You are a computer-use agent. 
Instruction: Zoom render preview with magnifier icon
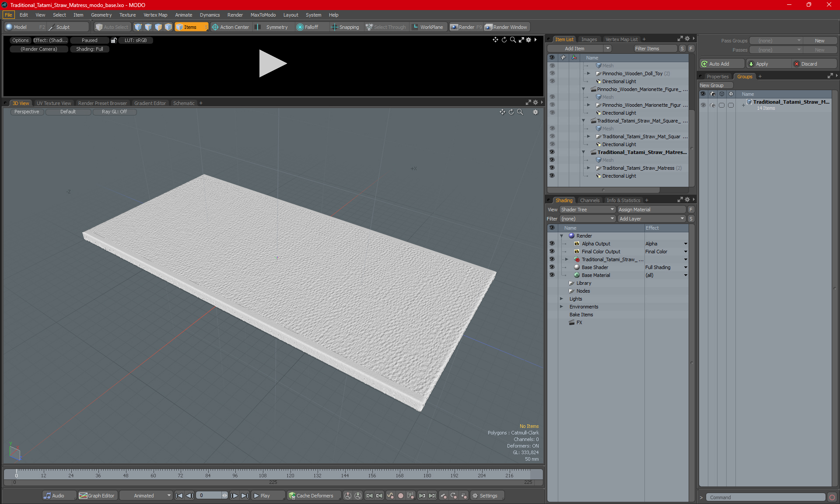[513, 40]
